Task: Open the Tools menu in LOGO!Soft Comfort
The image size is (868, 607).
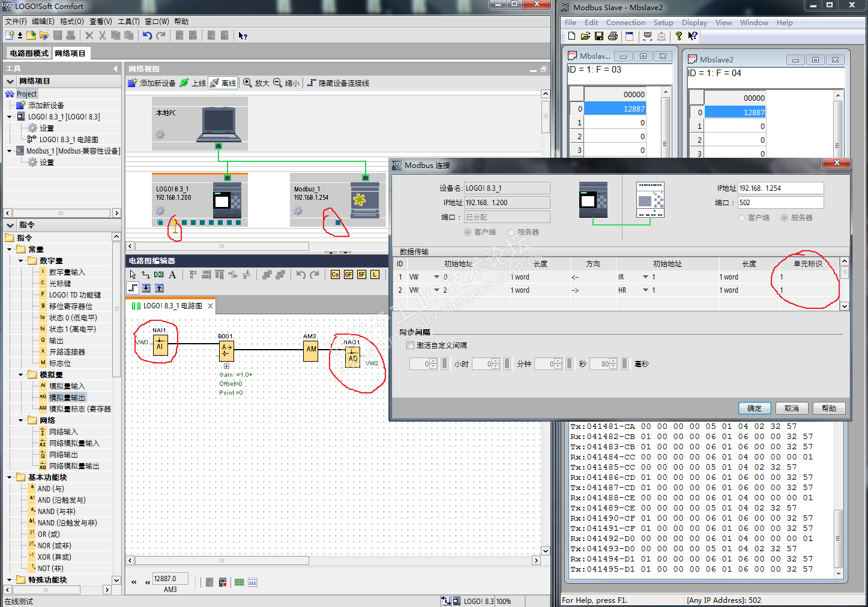Action: click(128, 22)
